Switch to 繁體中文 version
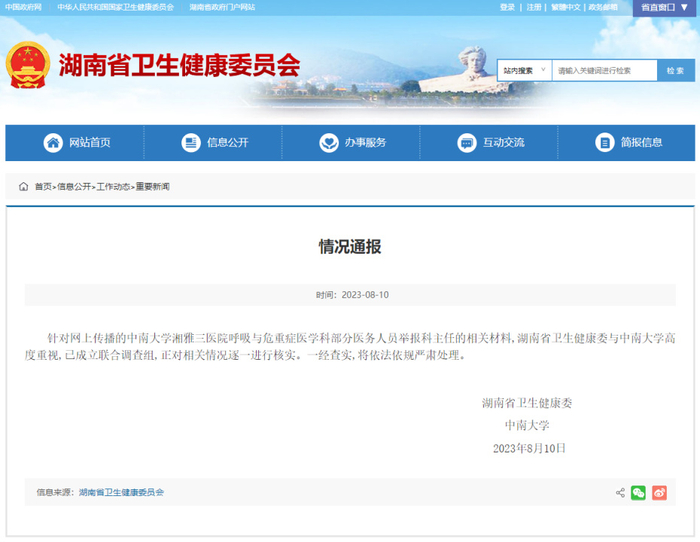The image size is (700, 542). coord(566,7)
